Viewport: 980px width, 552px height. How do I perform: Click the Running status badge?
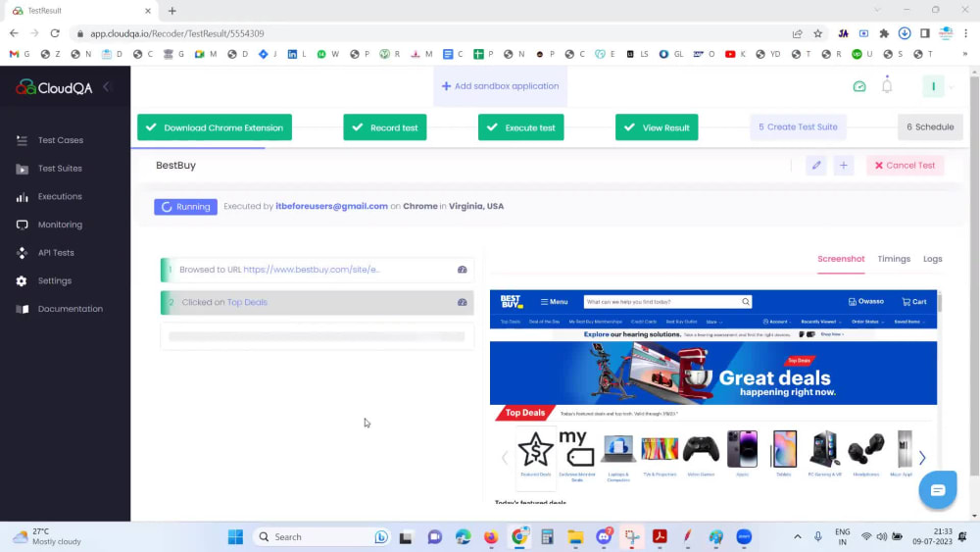(x=185, y=207)
